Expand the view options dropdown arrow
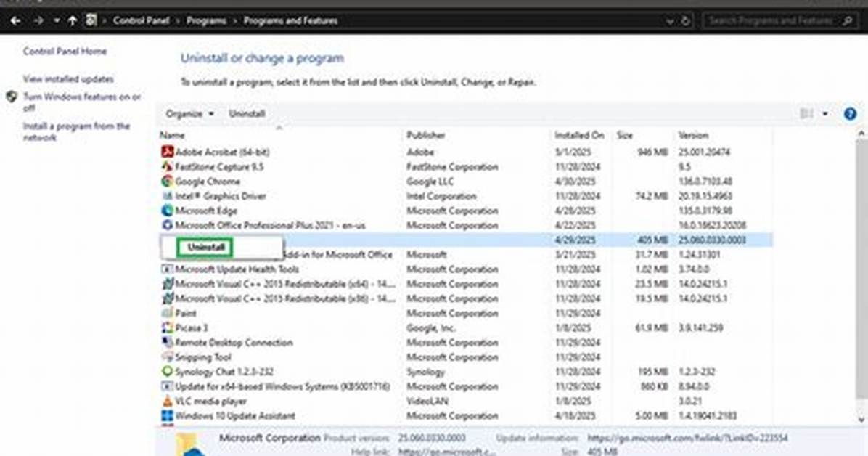This screenshot has width=868, height=456. (x=825, y=114)
